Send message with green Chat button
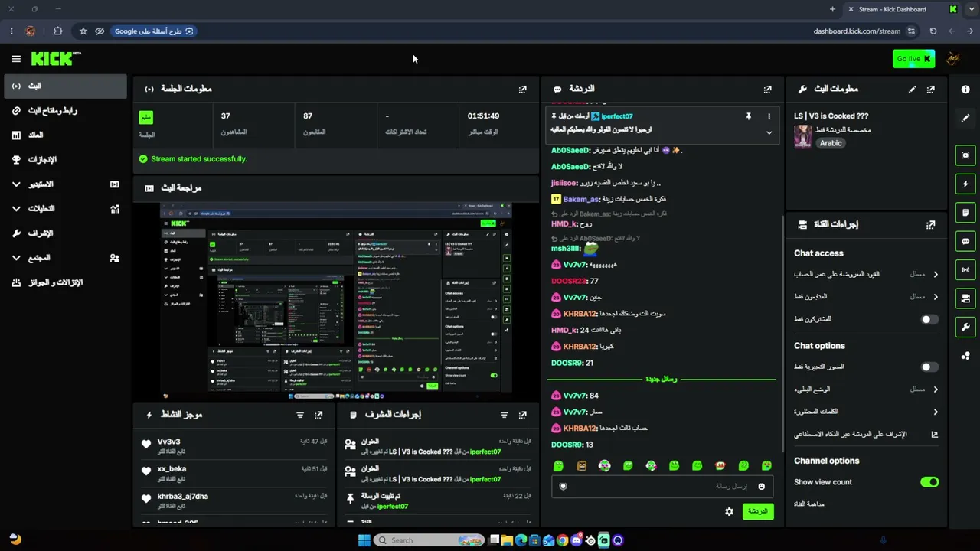The width and height of the screenshot is (980, 551). 758,511
